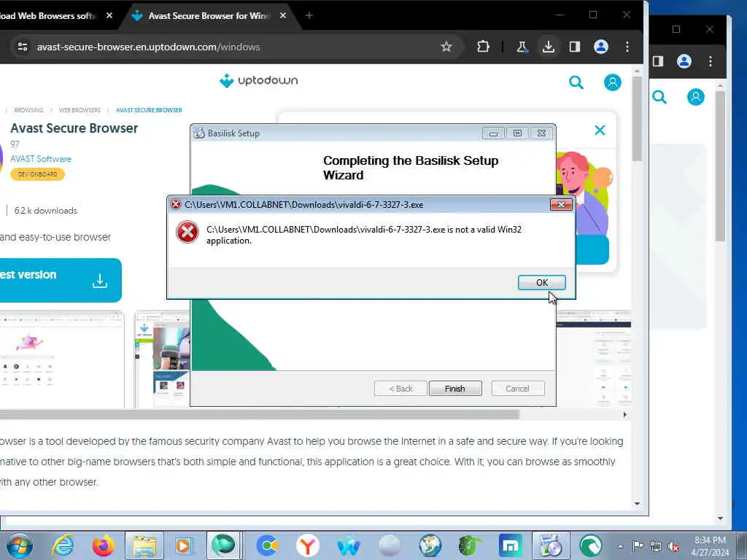The width and height of the screenshot is (747, 560).
Task: Click the DEV ONBOARD badge
Action: click(x=38, y=174)
